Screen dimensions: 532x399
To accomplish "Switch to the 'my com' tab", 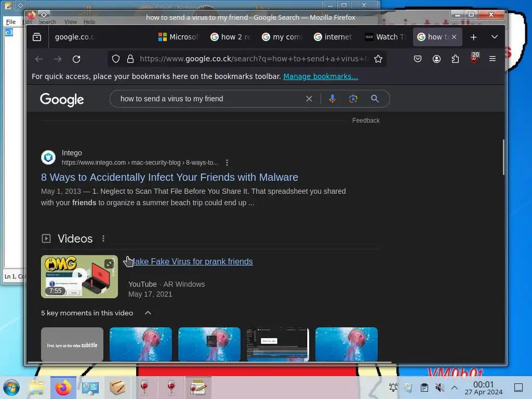I will [x=282, y=37].
